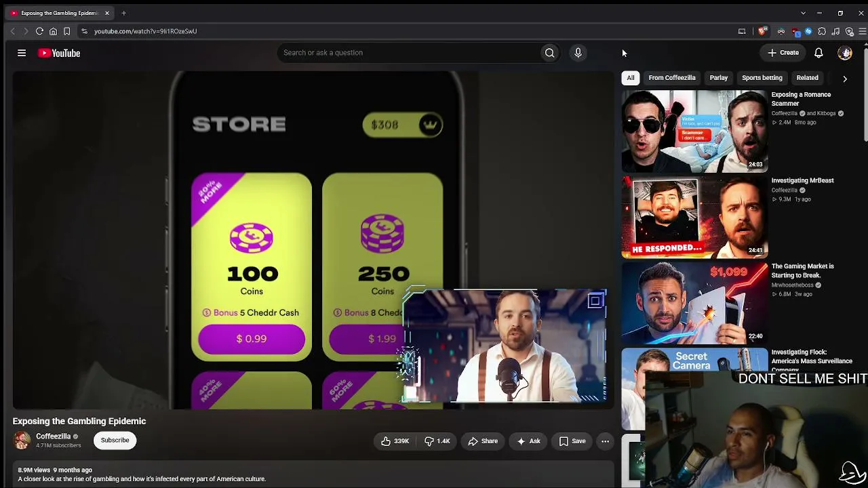Go to browser home page
This screenshot has height=488, width=868.
[x=53, y=31]
